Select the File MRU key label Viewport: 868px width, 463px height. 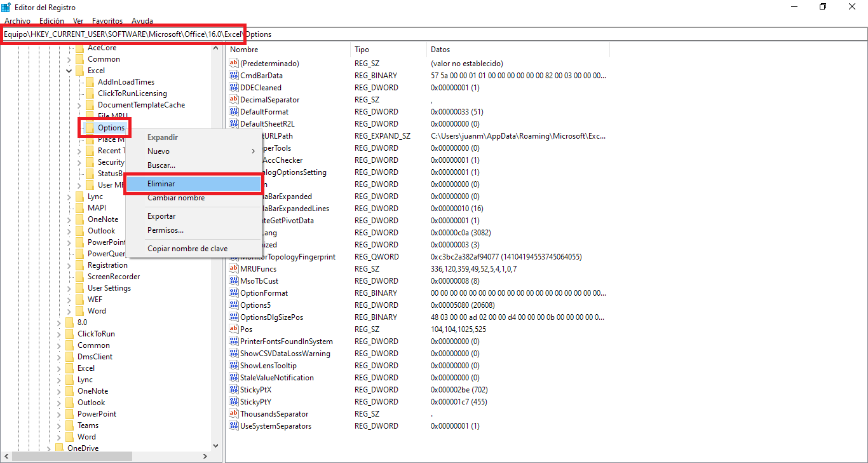coord(112,116)
